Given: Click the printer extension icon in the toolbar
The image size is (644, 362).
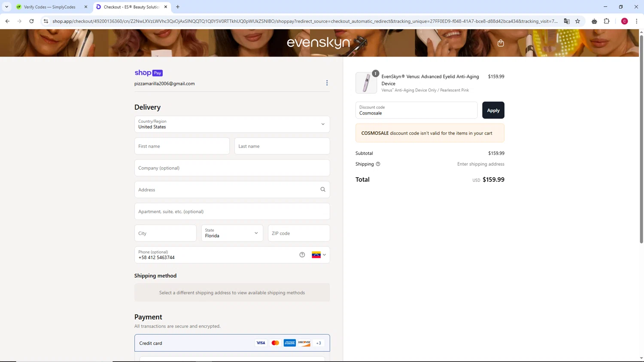Looking at the screenshot, I should pos(594,21).
